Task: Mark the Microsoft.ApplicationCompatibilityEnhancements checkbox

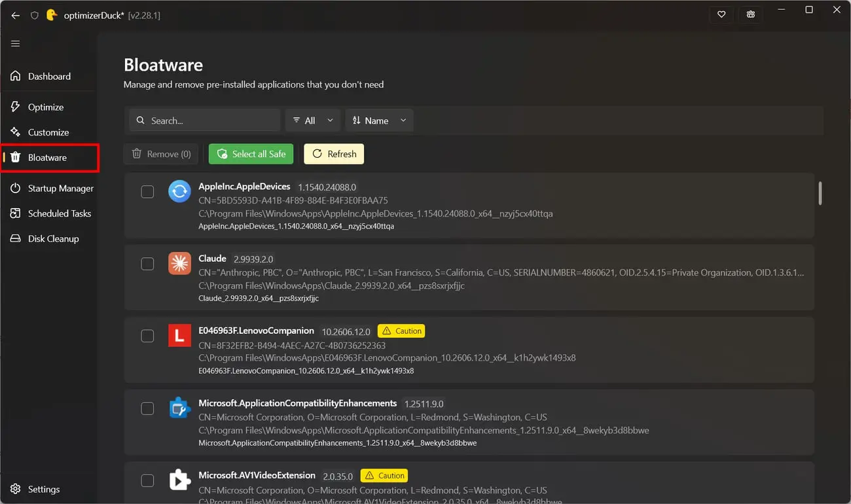Action: click(148, 408)
